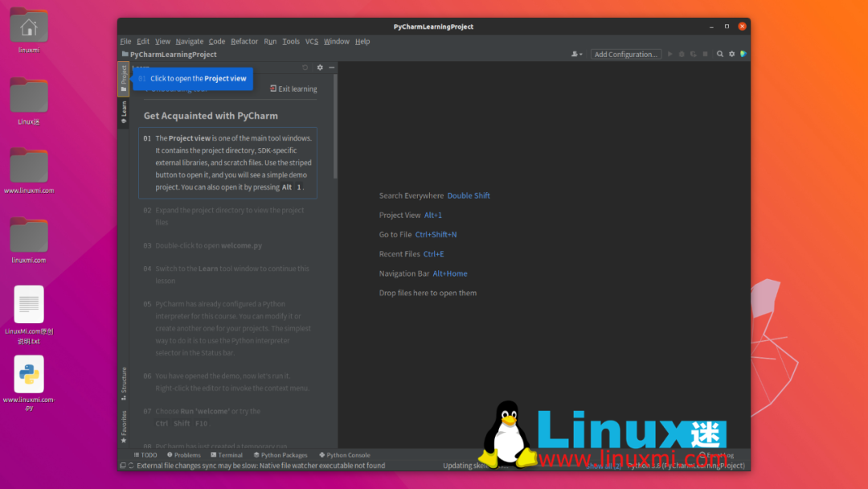
Task: Open the Favorites tool window
Action: 124,427
